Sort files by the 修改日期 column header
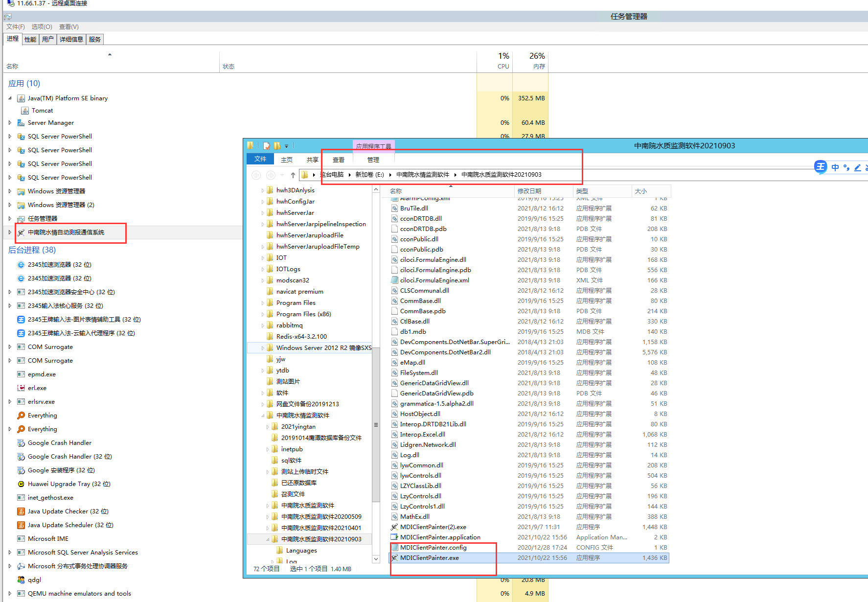This screenshot has height=602, width=868. [x=544, y=191]
